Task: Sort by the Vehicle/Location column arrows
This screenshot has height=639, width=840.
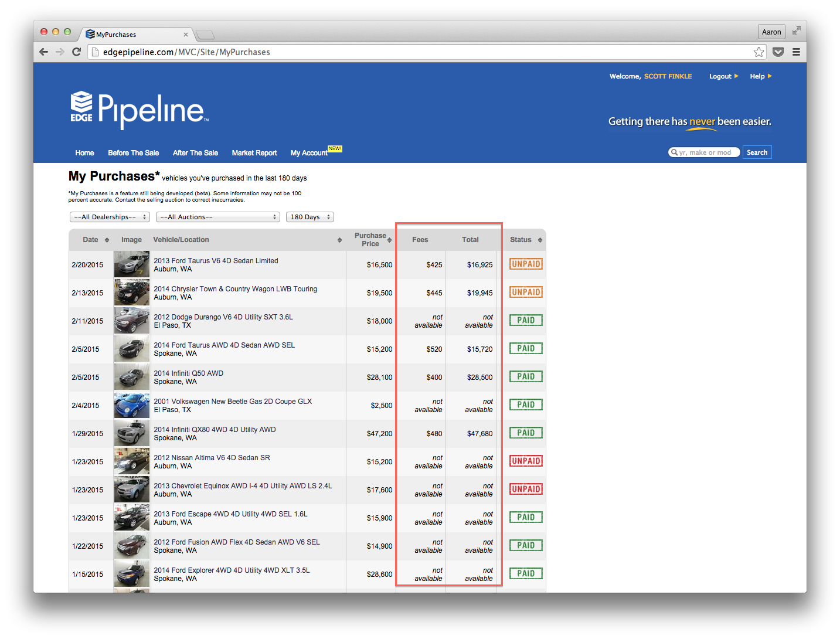Action: pyautogui.click(x=339, y=240)
